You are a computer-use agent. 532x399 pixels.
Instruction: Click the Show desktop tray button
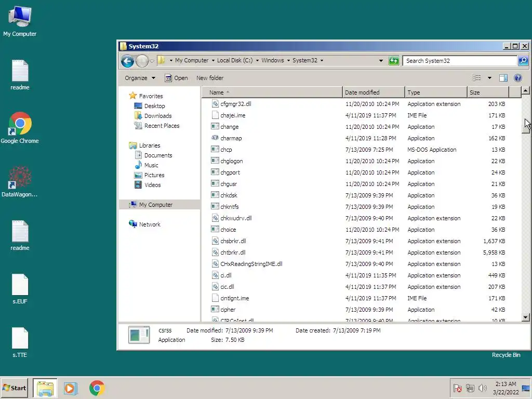526,388
